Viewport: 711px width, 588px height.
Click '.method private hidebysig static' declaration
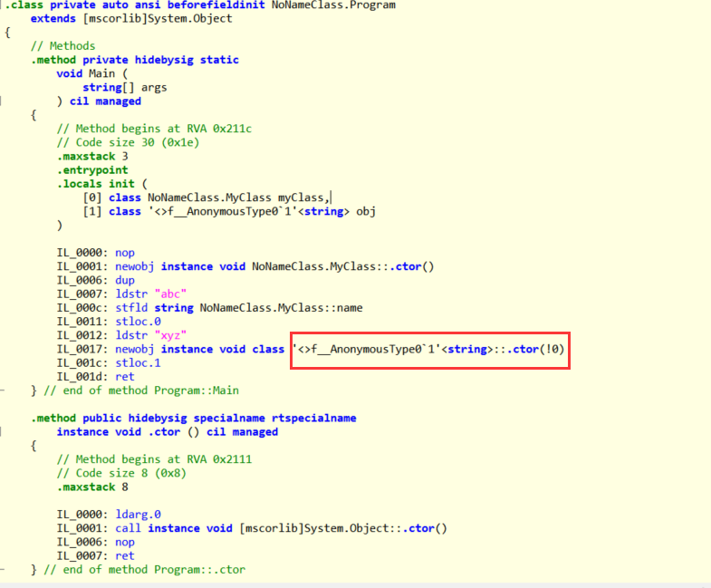coord(135,60)
